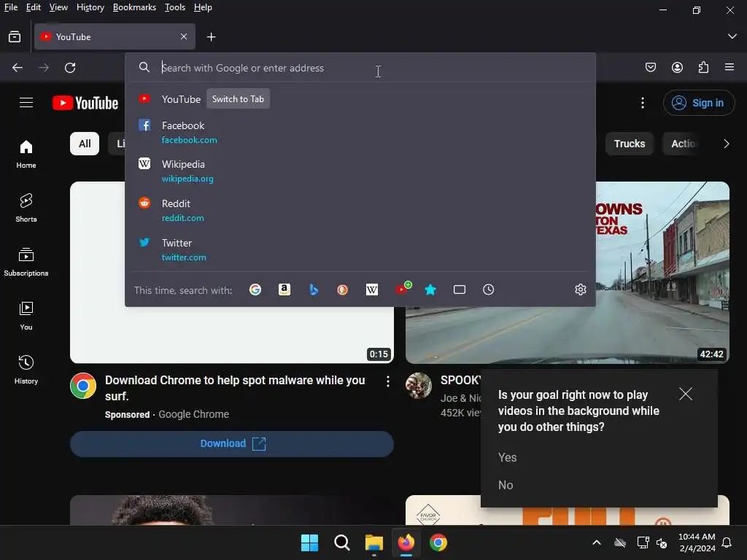
Task: Answer Yes in the survey
Action: [x=508, y=458]
